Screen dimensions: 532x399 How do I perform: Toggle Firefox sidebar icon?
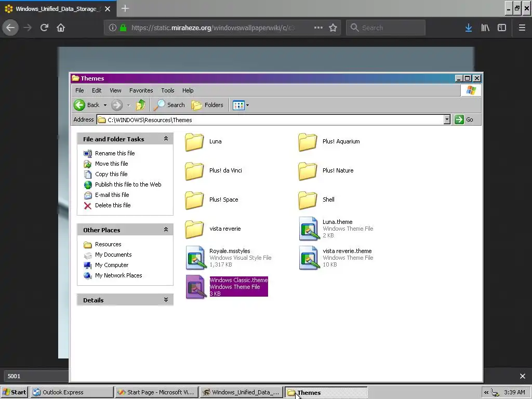coord(502,28)
